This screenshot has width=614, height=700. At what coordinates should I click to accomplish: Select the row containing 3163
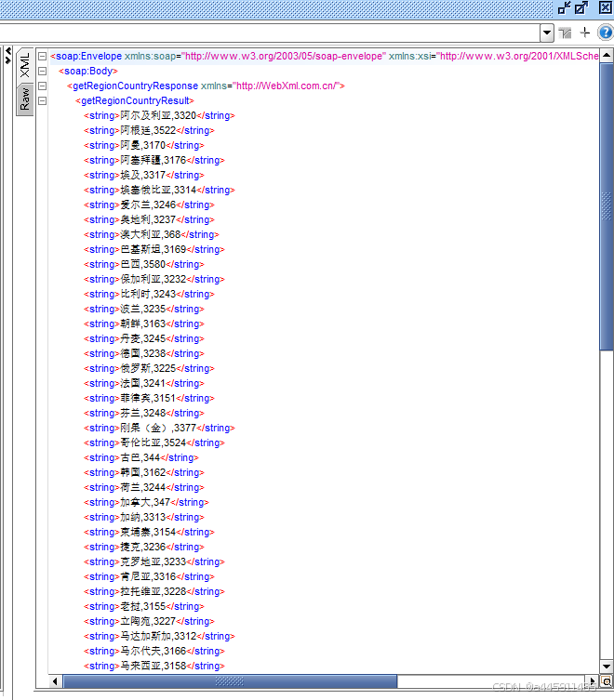tap(144, 324)
